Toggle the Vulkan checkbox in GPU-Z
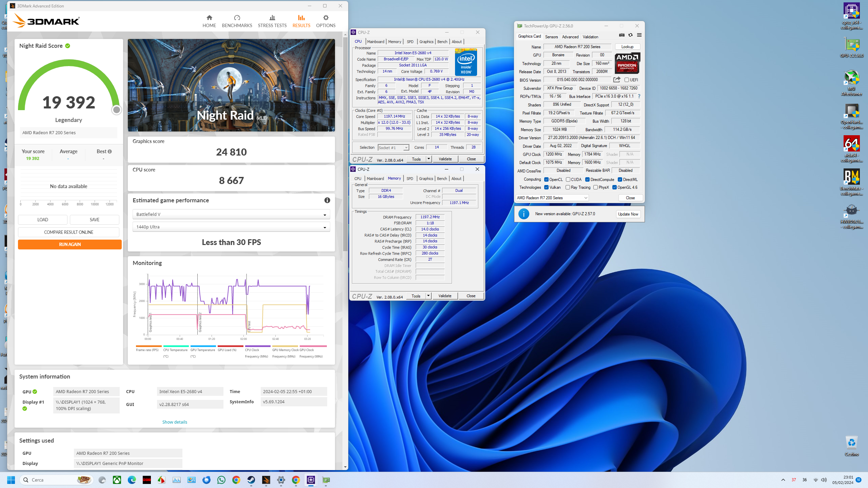 pyautogui.click(x=546, y=187)
